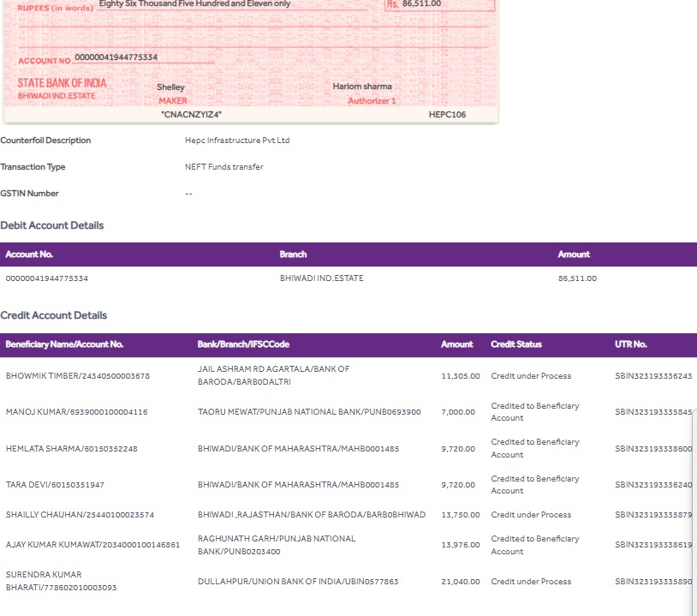Image resolution: width=697 pixels, height=616 pixels.
Task: Select beneficiary MANOJ KUMAR/6939000100004116
Action: [76, 412]
